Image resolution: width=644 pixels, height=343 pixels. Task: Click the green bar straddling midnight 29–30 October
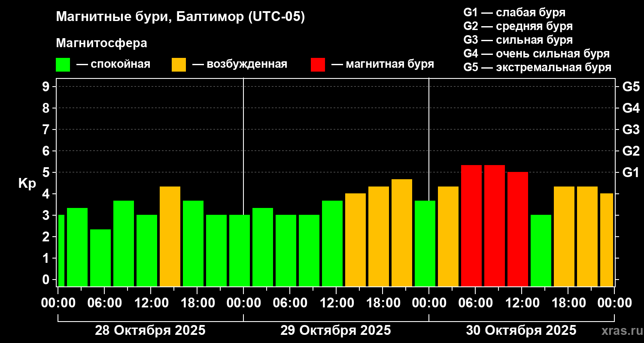coord(425,244)
